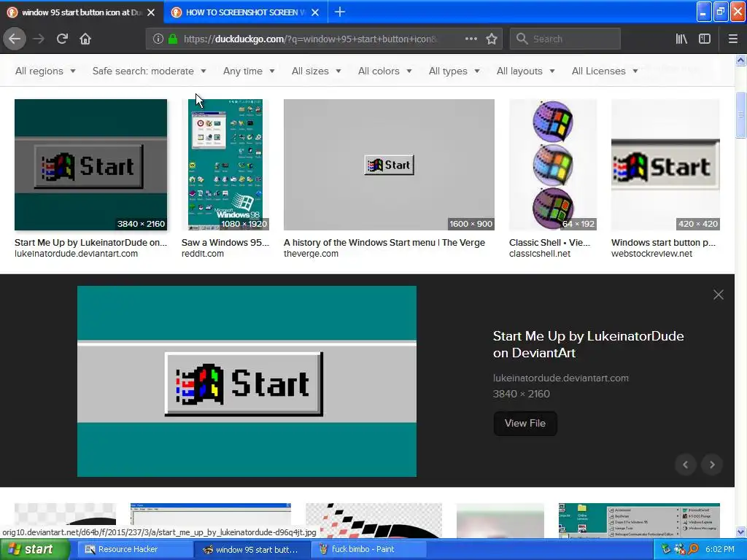Open a new tab with plus button
The height and width of the screenshot is (560, 747).
[x=340, y=12]
